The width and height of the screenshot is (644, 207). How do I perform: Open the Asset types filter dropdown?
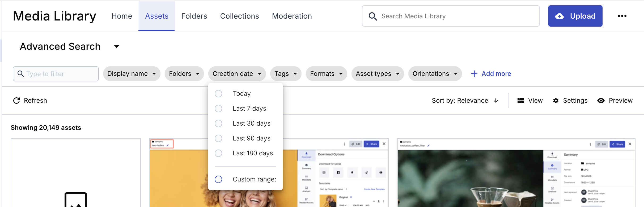tap(378, 74)
